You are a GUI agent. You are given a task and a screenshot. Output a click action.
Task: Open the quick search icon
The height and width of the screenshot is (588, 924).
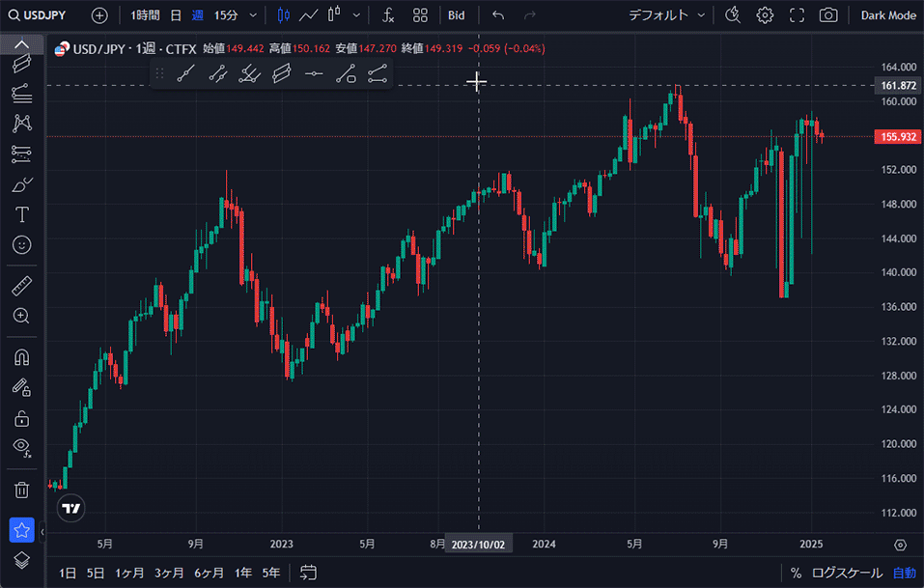pos(733,15)
